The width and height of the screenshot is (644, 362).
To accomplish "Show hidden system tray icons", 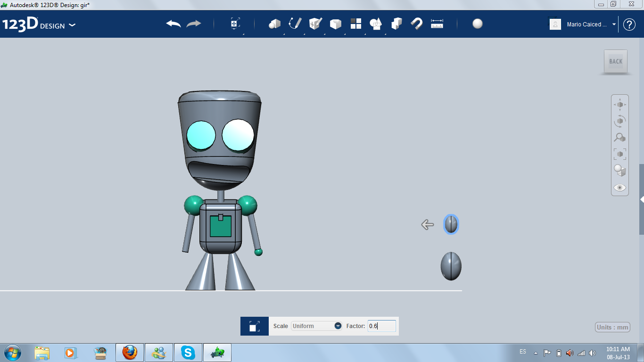I will click(x=536, y=353).
